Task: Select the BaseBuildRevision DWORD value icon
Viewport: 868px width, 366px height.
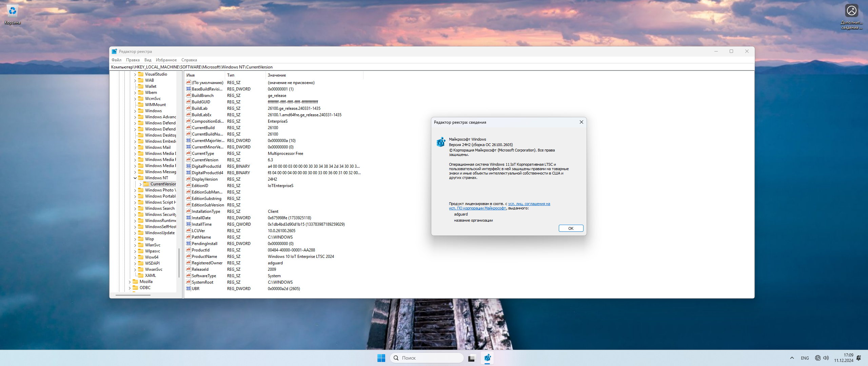Action: [189, 89]
